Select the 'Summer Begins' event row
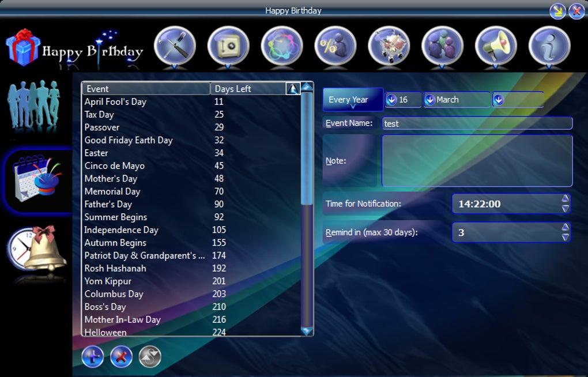This screenshot has width=588, height=377. pyautogui.click(x=191, y=217)
